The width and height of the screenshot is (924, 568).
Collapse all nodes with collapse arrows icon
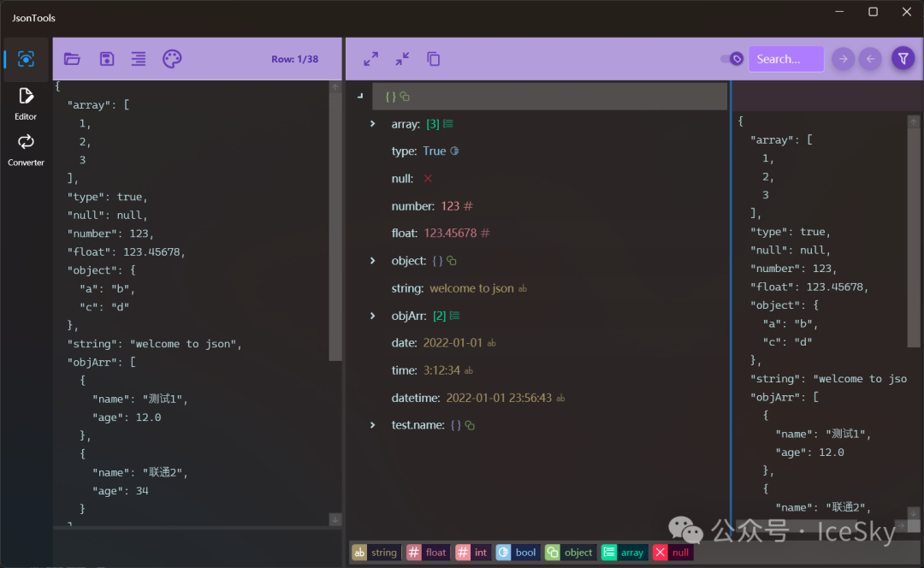(x=402, y=59)
